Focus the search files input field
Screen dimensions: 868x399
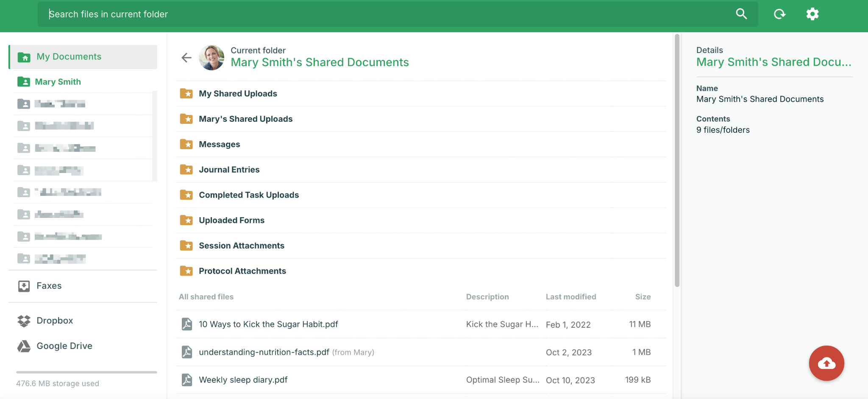381,14
